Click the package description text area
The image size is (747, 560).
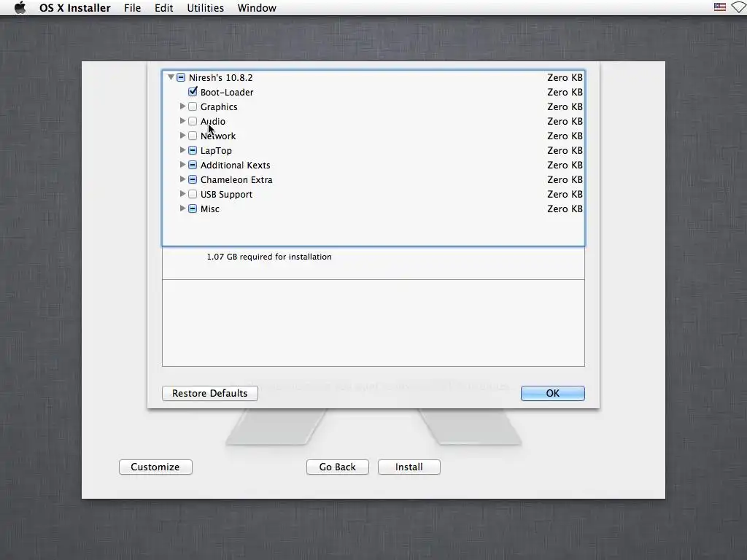[373, 323]
